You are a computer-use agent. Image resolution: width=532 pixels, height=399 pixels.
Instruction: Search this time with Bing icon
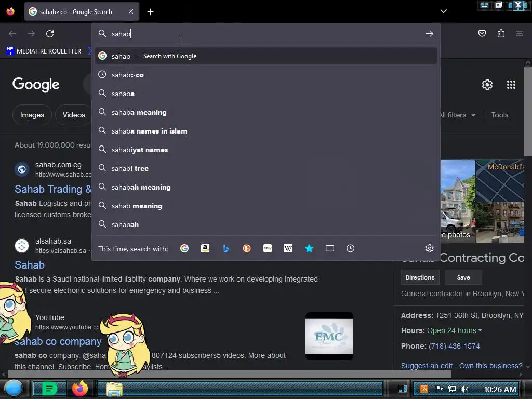(226, 249)
